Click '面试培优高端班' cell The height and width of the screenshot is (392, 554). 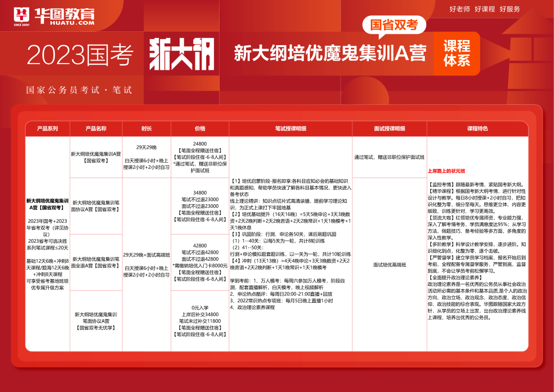(x=390, y=265)
